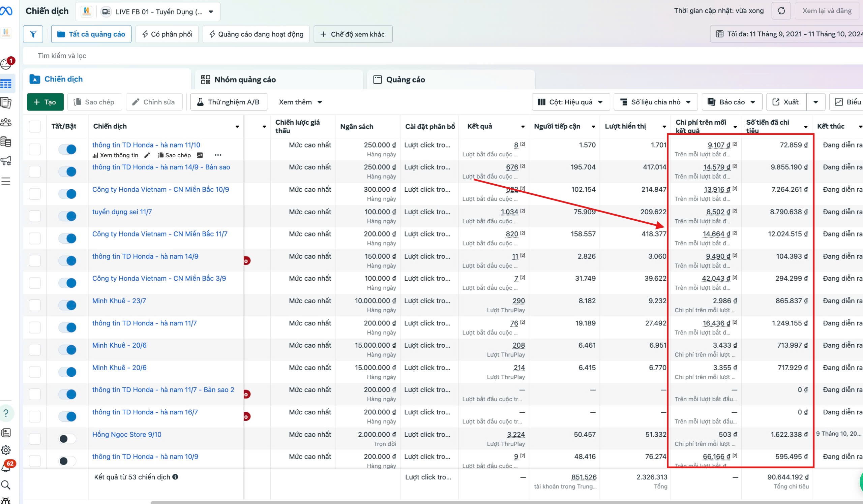This screenshot has height=504, width=863.
Task: Open the Số liệu chia nhỏ breakdown dropdown
Action: [x=655, y=102]
